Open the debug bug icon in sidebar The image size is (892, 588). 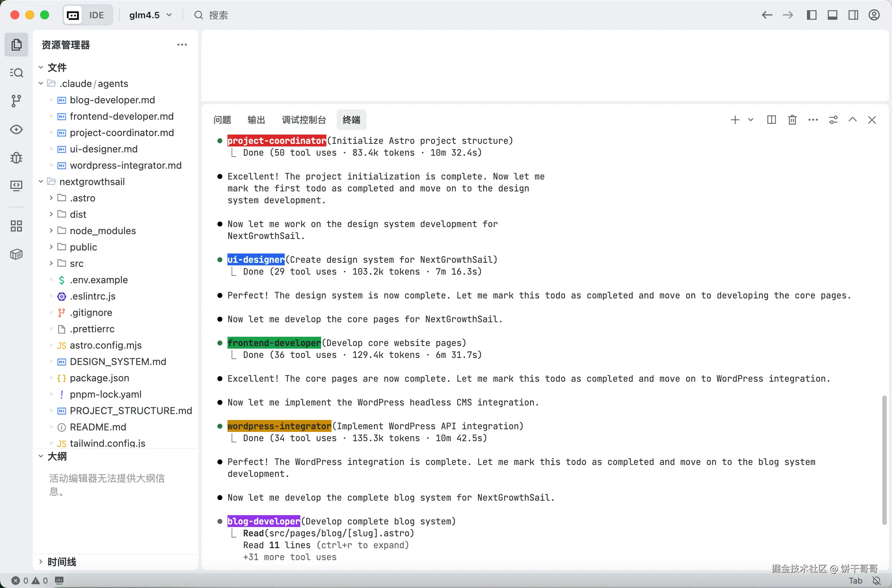pyautogui.click(x=16, y=158)
